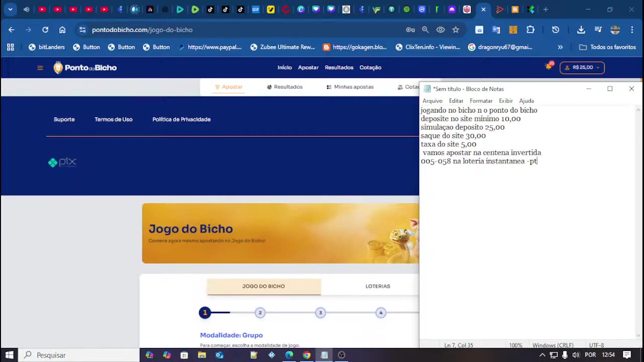
Task: Open Microsoft Edge from taskbar
Action: point(289,355)
